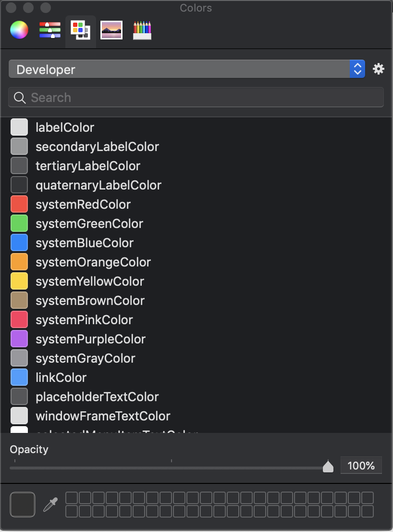
Task: Select windowFrameTextColor list item
Action: pos(102,416)
